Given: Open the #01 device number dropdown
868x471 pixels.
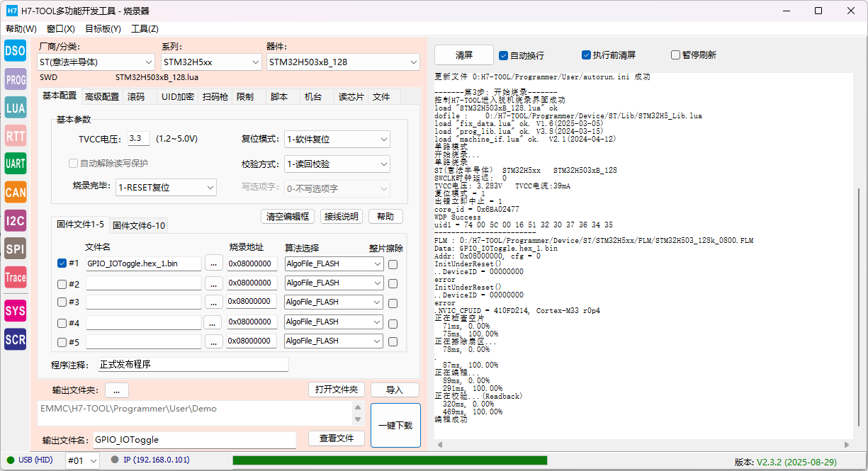Looking at the screenshot, I should (82, 460).
